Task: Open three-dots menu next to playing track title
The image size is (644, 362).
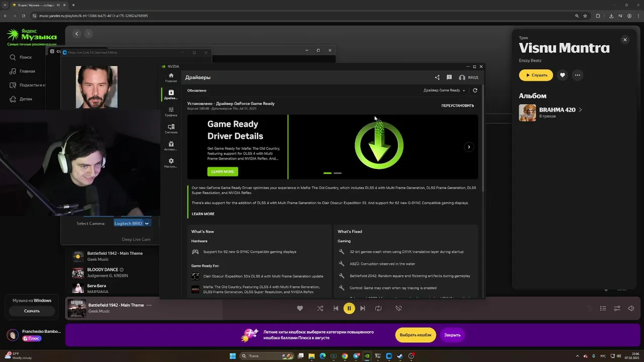Action: 149,305
